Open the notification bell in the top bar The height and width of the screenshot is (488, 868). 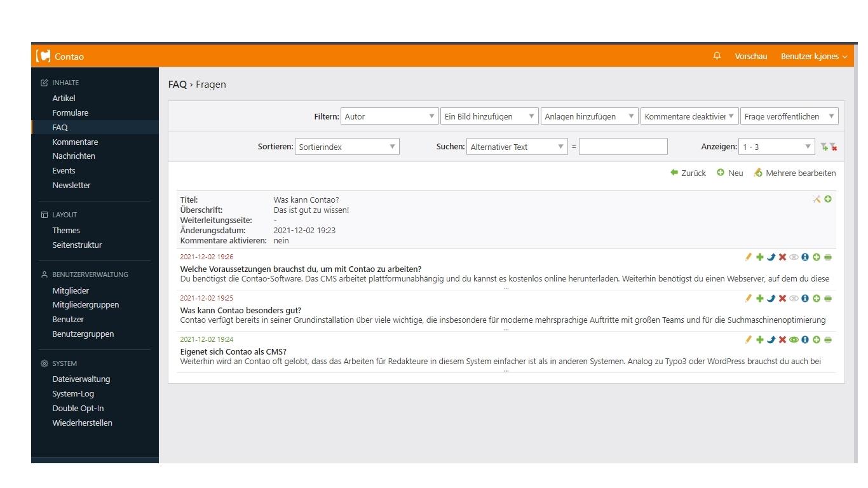[717, 56]
